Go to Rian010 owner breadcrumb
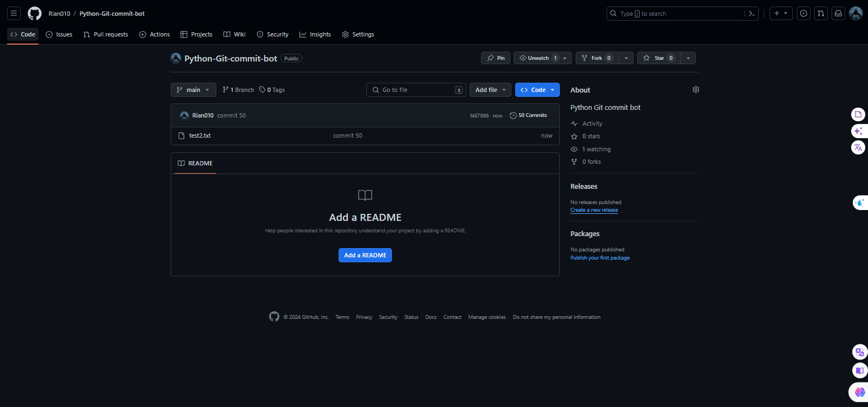Image resolution: width=868 pixels, height=407 pixels. pos(59,14)
